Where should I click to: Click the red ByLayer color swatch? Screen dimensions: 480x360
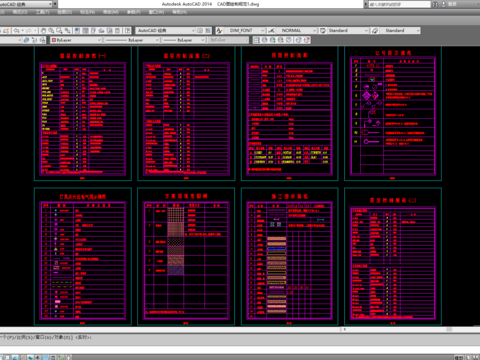point(54,40)
